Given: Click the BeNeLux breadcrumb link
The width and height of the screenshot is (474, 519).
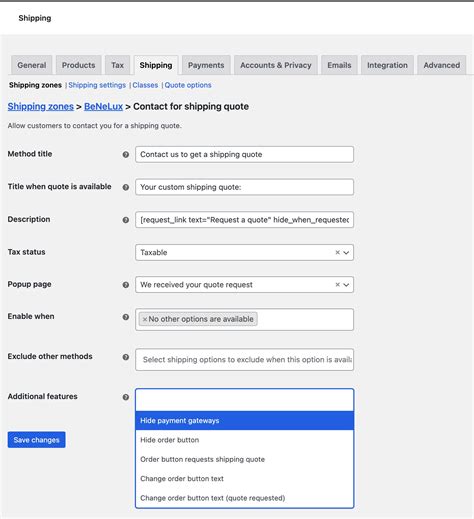Looking at the screenshot, I should point(103,107).
